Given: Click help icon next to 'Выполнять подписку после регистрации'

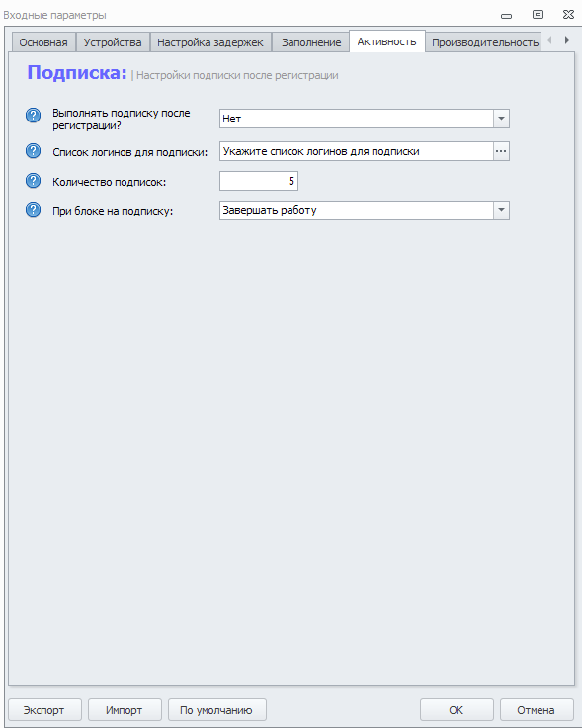Looking at the screenshot, I should [33, 116].
